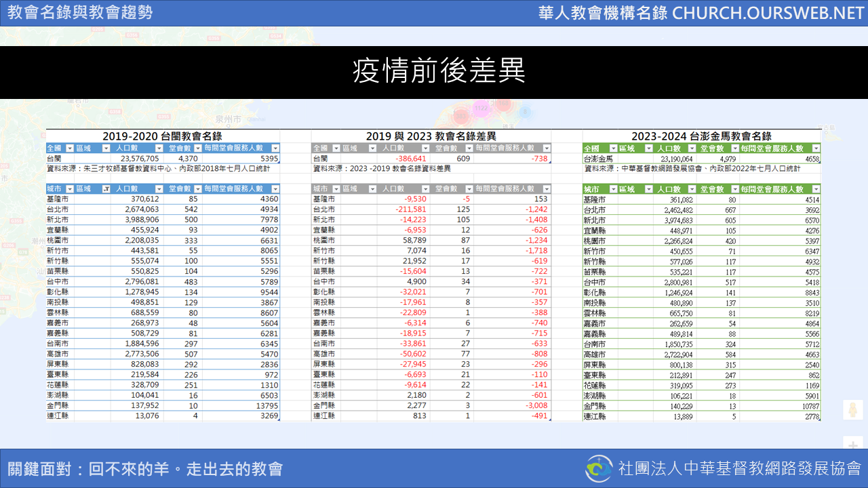The width and height of the screenshot is (868, 488).
Task: Click the 教會名錄與教會趨勢 heading at top left
Action: [80, 13]
